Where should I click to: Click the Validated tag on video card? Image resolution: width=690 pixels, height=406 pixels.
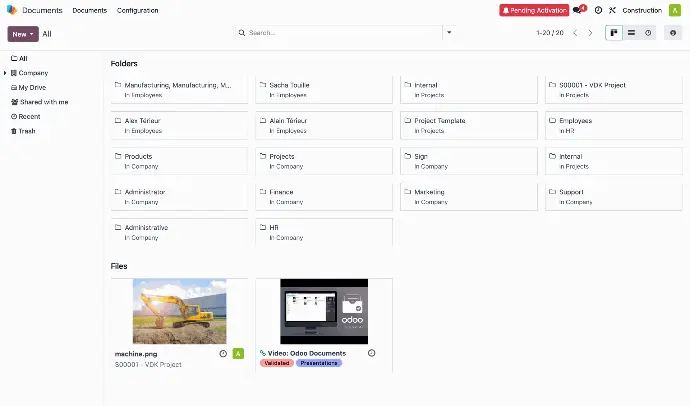point(277,363)
